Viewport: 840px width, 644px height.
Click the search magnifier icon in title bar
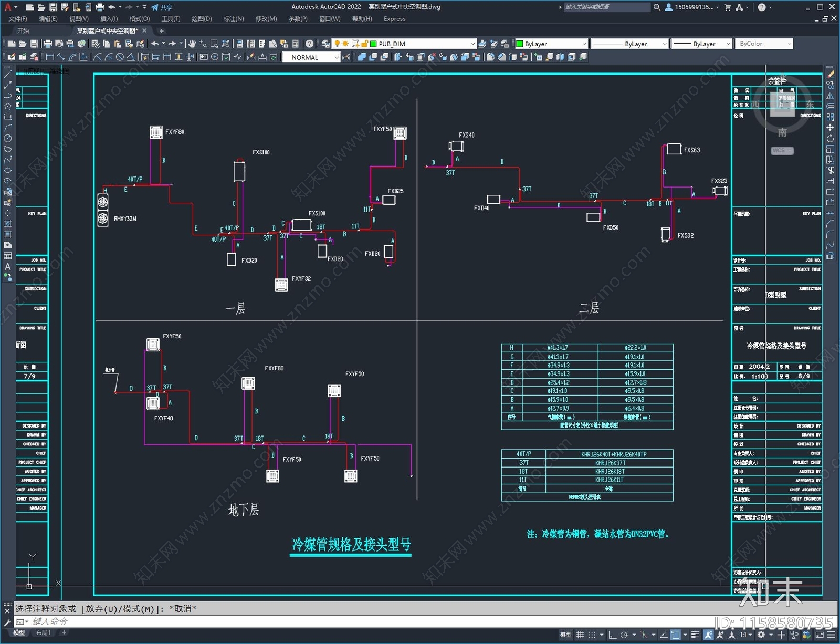pyautogui.click(x=656, y=7)
